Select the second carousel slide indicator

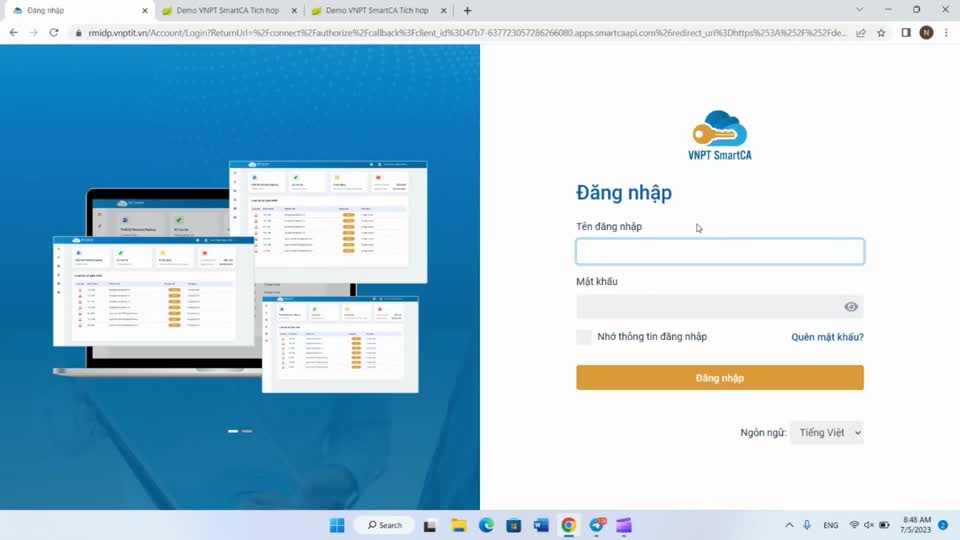point(247,431)
